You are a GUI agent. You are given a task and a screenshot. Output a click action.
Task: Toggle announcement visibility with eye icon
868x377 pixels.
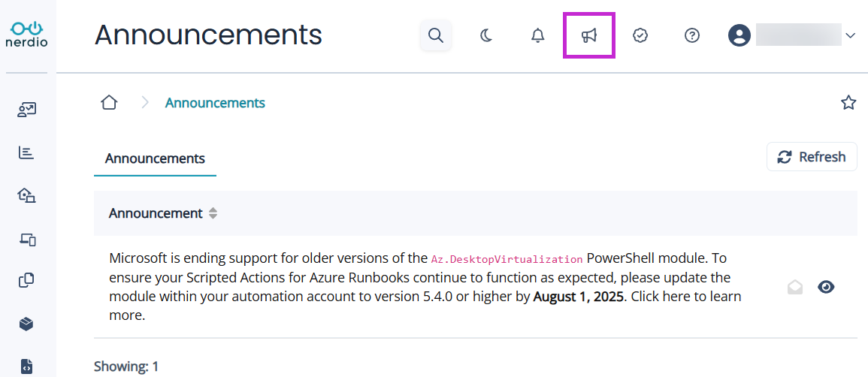pyautogui.click(x=826, y=287)
